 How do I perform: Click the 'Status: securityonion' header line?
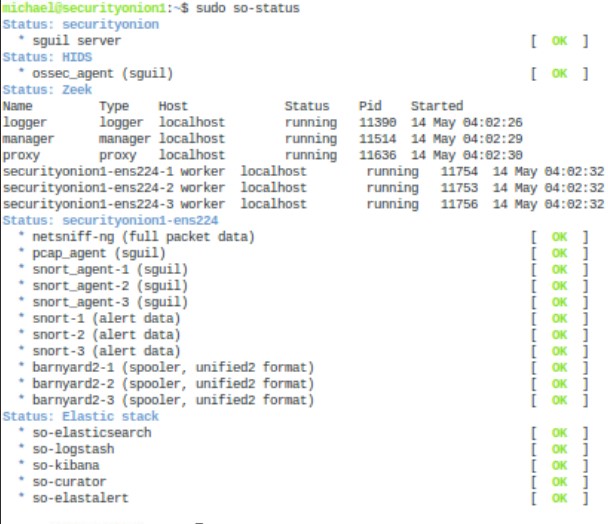(81, 24)
